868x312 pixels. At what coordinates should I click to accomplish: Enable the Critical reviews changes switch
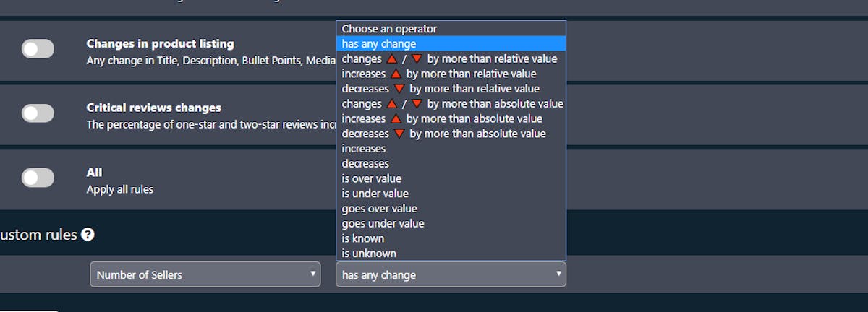pyautogui.click(x=38, y=113)
